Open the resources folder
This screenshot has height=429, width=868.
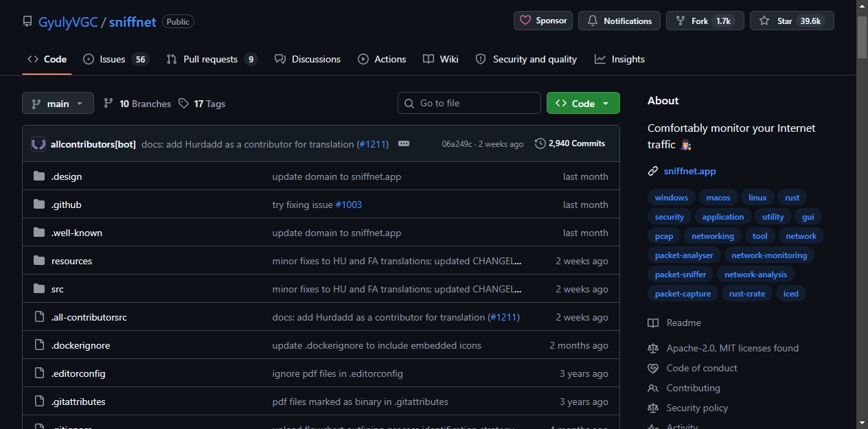click(71, 261)
